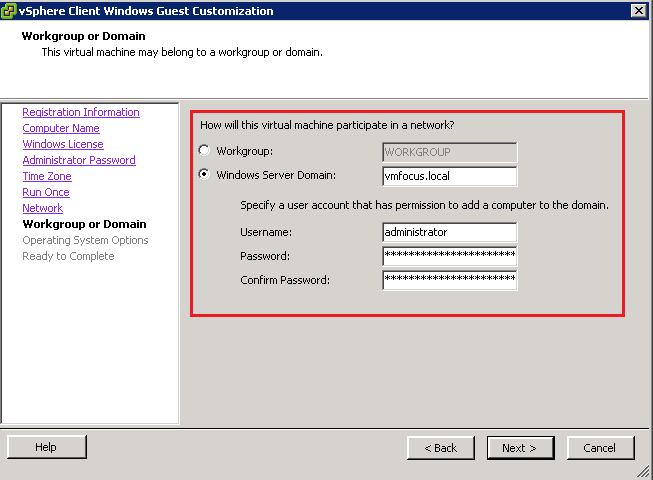Click the vSphere Client title bar icon
The width and height of the screenshot is (653, 480).
coord(10,10)
